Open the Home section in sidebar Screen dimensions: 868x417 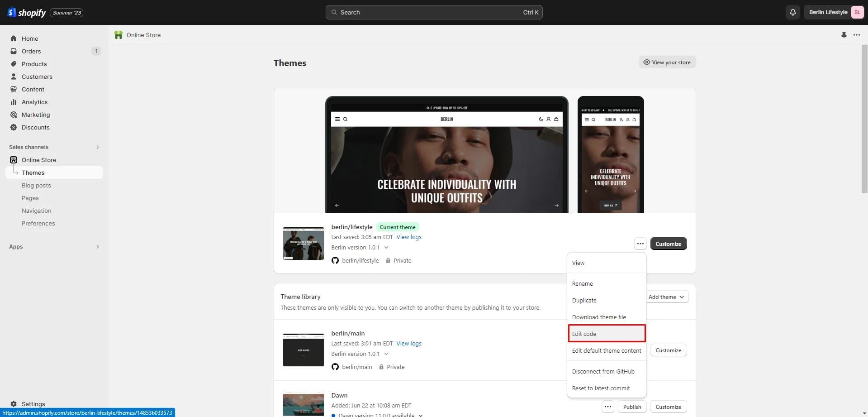tap(30, 38)
